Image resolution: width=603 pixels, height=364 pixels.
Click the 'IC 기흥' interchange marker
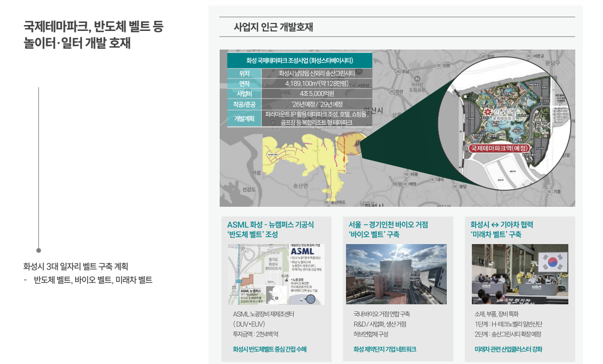pos(554,191)
